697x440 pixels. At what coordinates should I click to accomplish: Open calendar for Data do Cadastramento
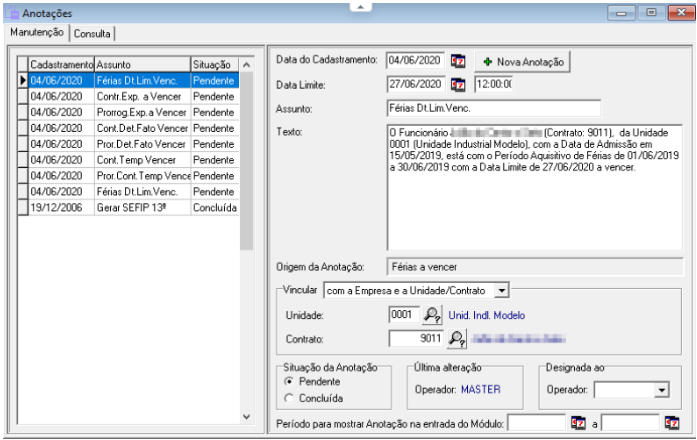pyautogui.click(x=459, y=61)
